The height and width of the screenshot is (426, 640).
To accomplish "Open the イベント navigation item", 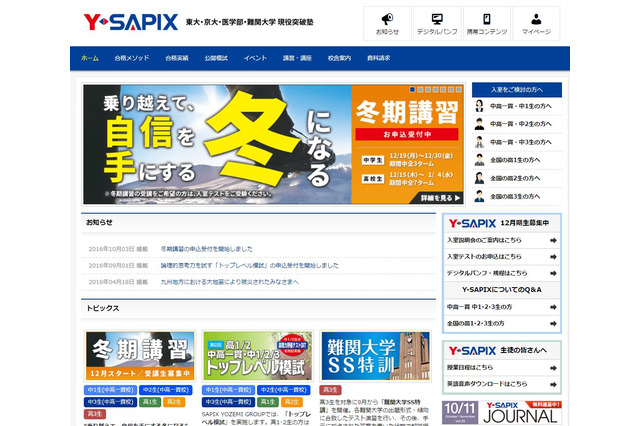I will [255, 58].
